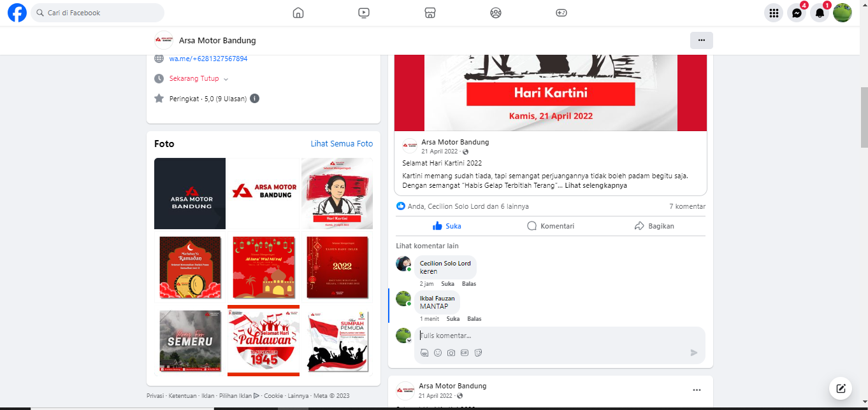Reply to Cecilion Solo Lord's comment
This screenshot has width=868, height=410.
coord(469,284)
